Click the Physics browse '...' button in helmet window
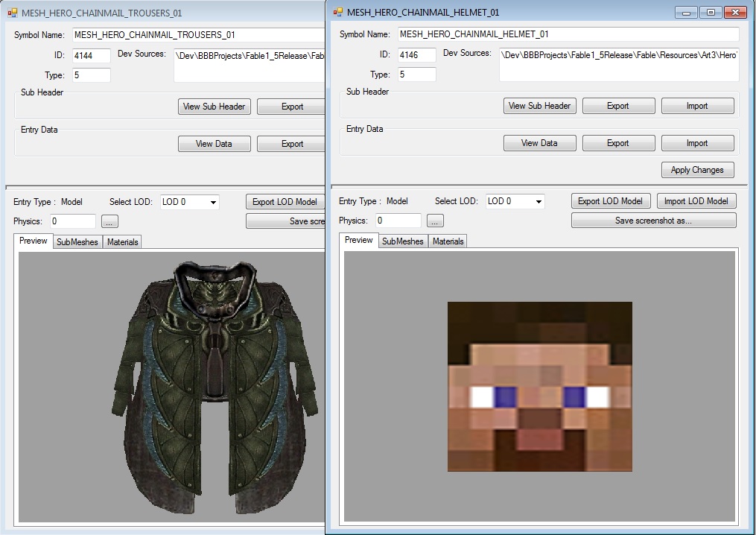This screenshot has height=535, width=756. pyautogui.click(x=435, y=221)
